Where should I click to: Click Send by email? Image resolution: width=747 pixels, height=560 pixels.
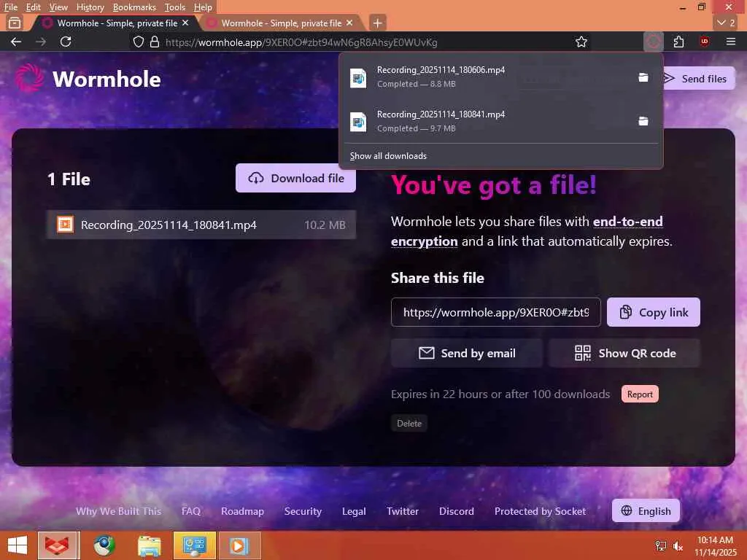[466, 353]
